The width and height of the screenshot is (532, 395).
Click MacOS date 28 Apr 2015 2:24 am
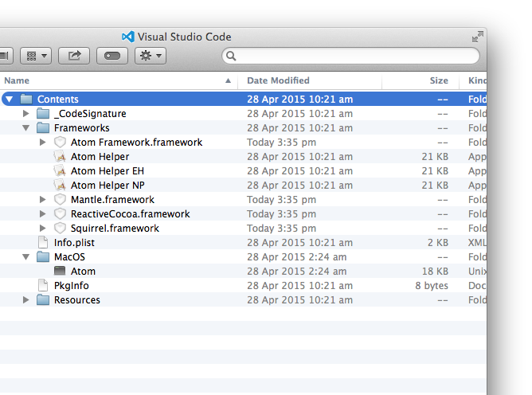click(297, 257)
